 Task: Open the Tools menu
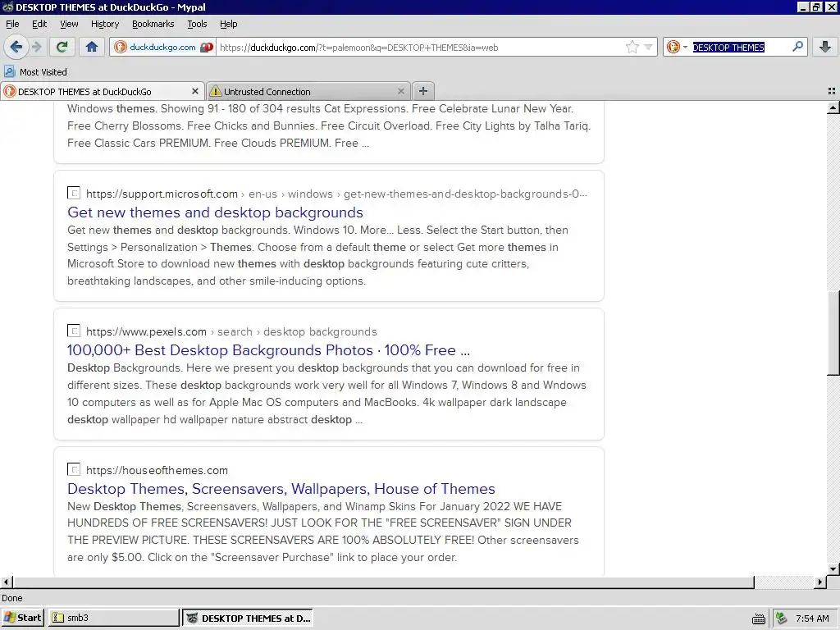click(197, 24)
